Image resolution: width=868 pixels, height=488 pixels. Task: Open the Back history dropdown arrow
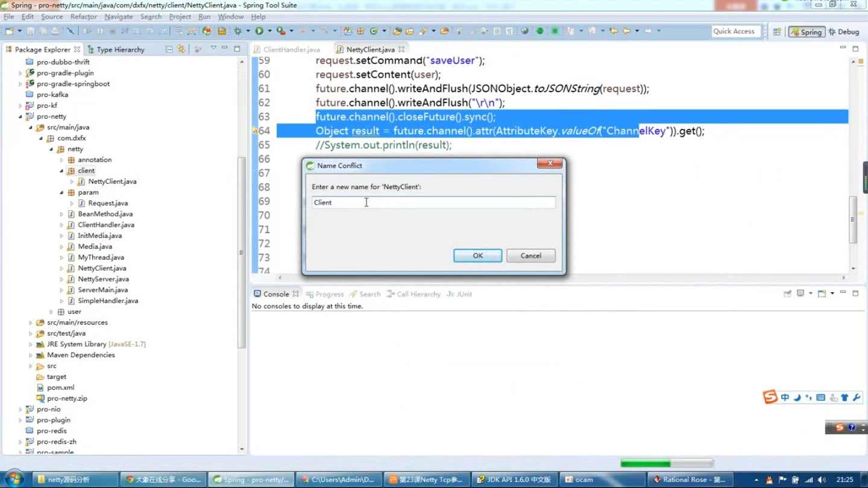click(637, 31)
